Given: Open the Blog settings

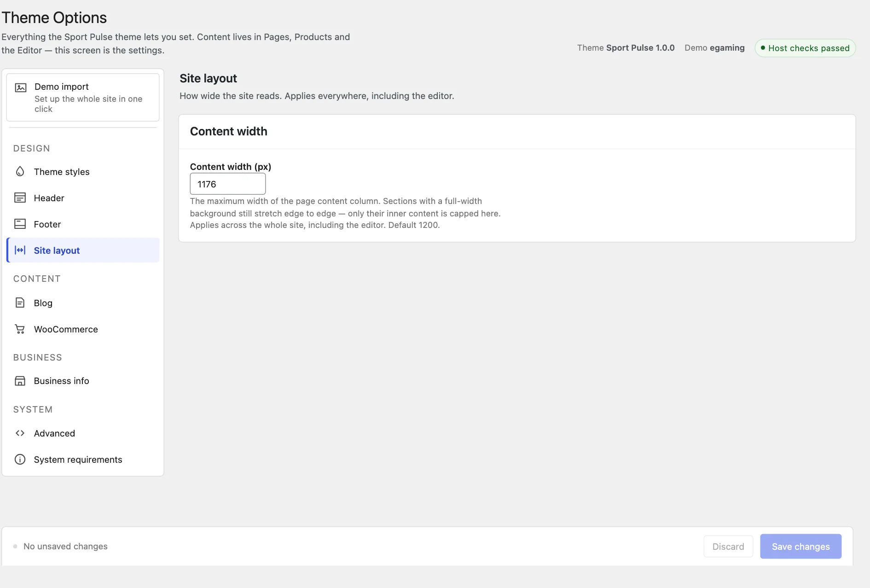Looking at the screenshot, I should tap(83, 303).
